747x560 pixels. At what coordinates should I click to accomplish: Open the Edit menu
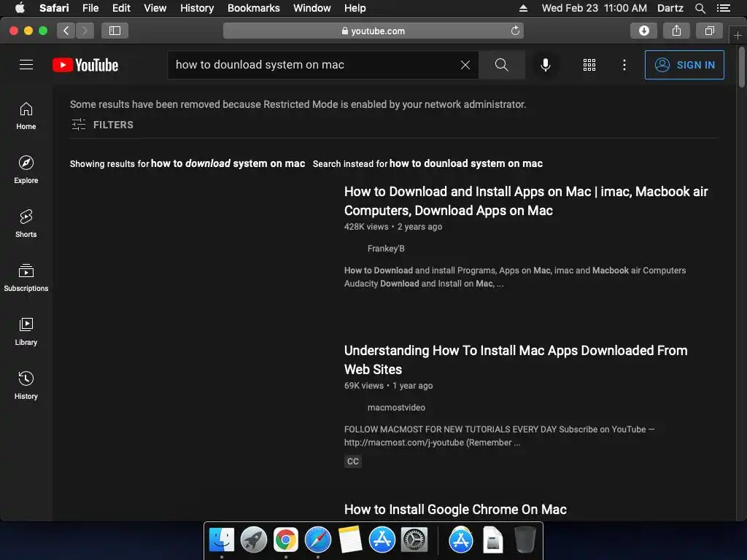coord(121,8)
